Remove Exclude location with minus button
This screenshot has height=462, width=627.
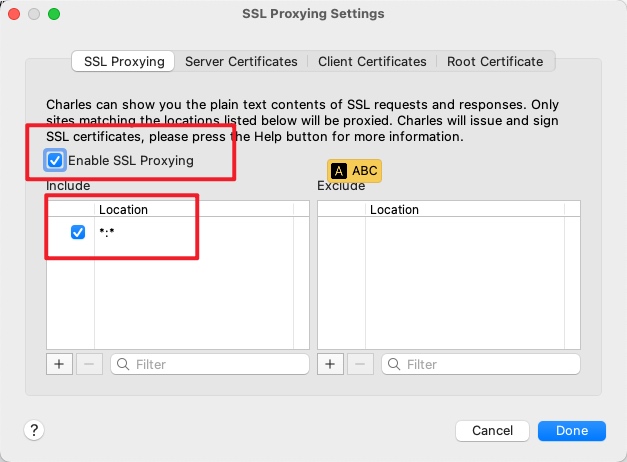coord(360,364)
